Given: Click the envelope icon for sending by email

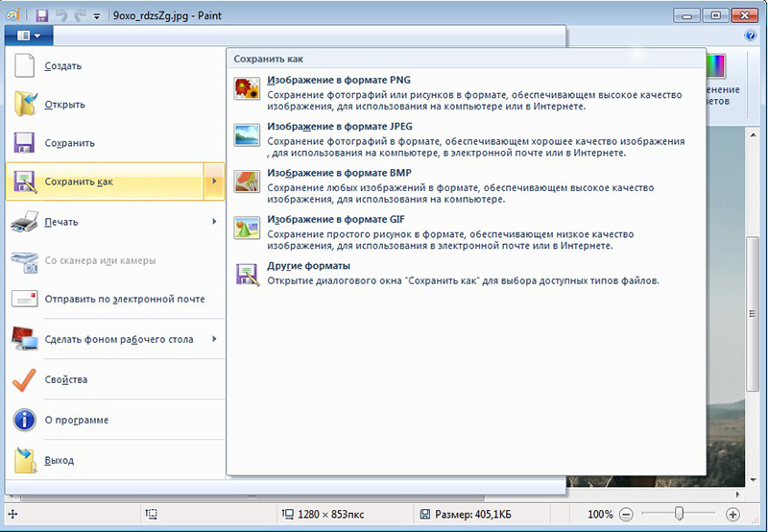Looking at the screenshot, I should [25, 299].
